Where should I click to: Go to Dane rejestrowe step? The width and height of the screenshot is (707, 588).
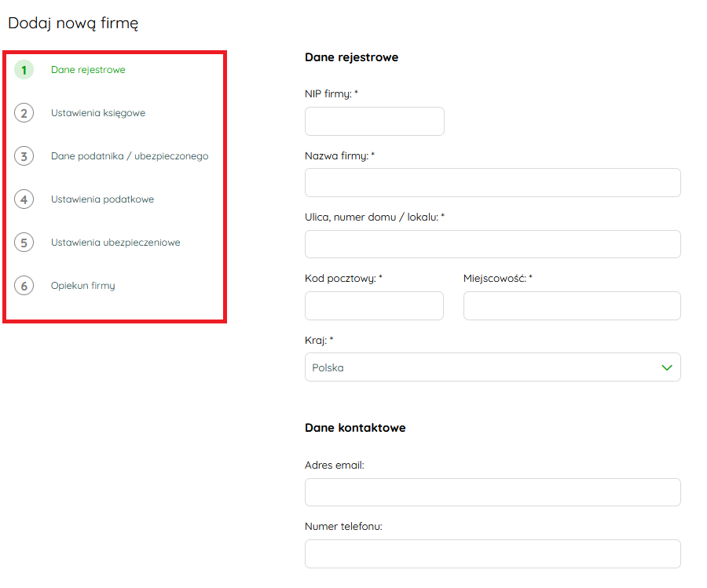click(88, 70)
